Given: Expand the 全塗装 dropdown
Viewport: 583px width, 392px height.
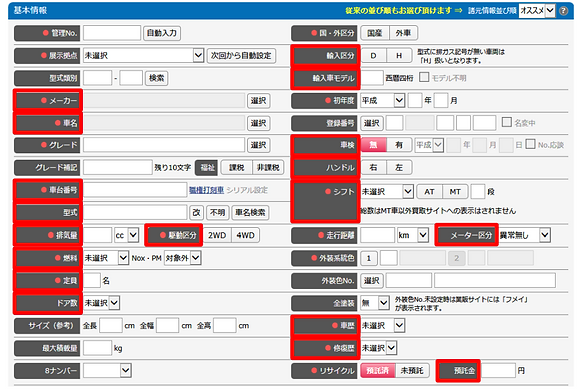Looking at the screenshot, I should (375, 303).
